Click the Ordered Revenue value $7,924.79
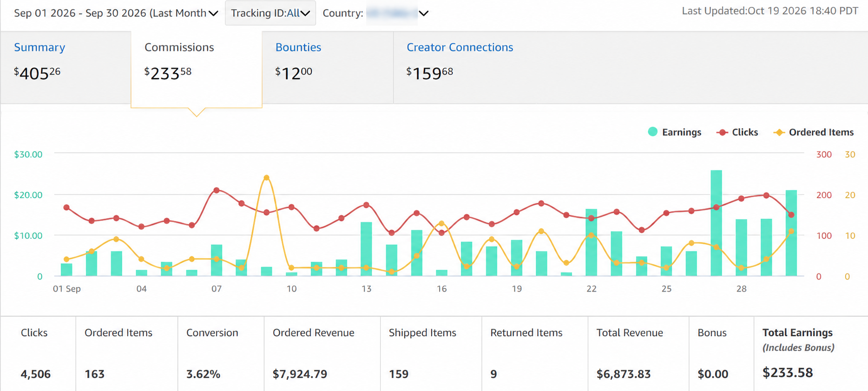 (x=300, y=374)
